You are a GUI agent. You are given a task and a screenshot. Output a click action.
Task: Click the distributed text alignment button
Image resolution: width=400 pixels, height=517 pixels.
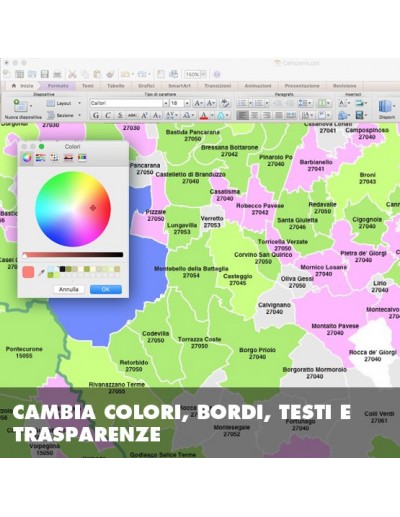(291, 115)
